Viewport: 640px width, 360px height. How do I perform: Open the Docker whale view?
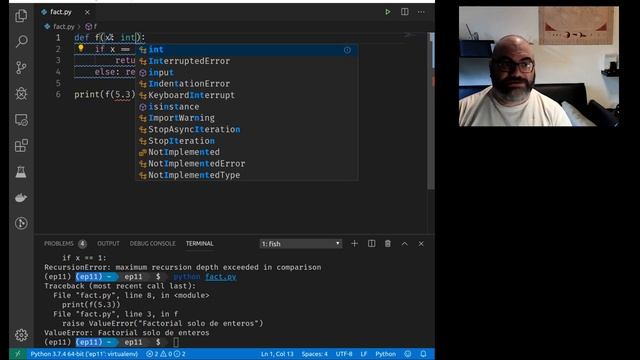tap(21, 198)
